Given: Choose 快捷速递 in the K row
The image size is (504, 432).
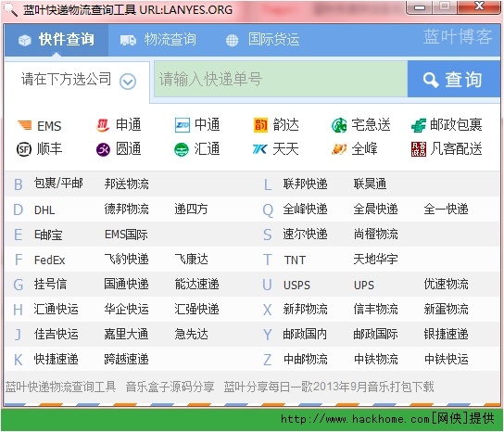Looking at the screenshot, I should 56,359.
